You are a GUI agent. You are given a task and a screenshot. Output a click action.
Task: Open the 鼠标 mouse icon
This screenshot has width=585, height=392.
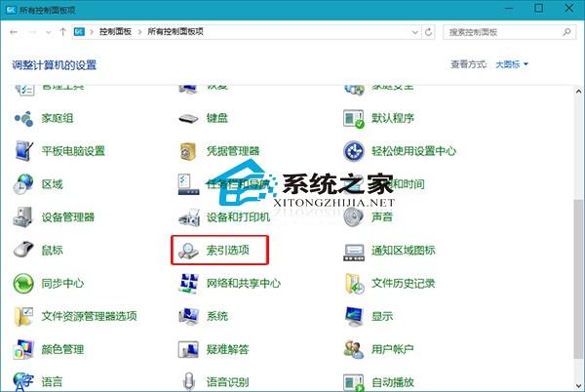pos(23,250)
